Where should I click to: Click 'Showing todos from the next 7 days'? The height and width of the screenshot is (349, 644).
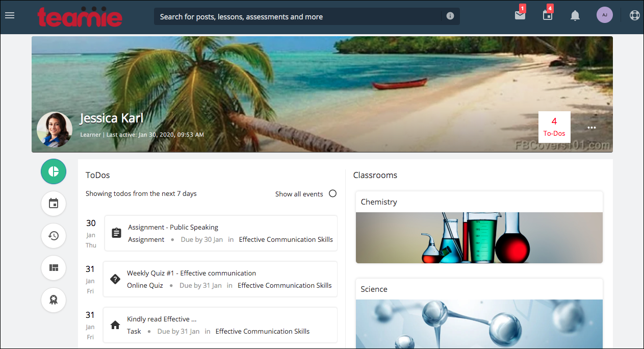(141, 193)
